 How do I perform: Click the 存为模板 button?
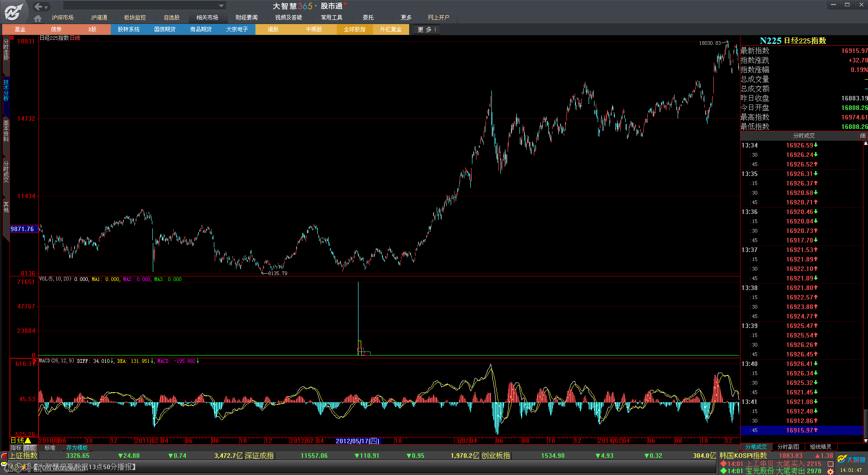[x=77, y=448]
